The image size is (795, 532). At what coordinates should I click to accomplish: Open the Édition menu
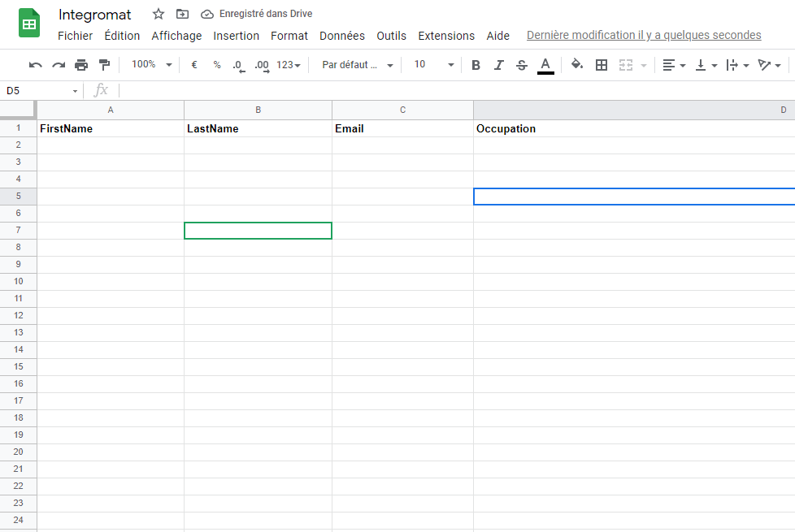[122, 36]
